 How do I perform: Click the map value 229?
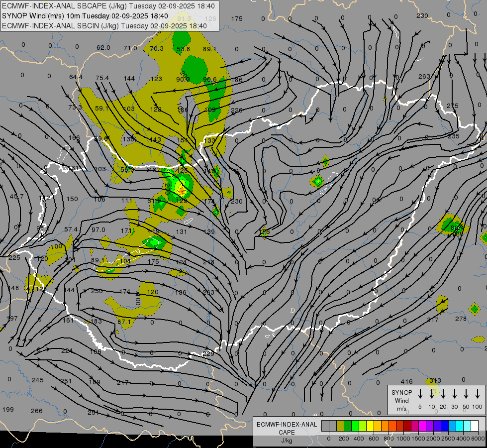[x=208, y=354]
